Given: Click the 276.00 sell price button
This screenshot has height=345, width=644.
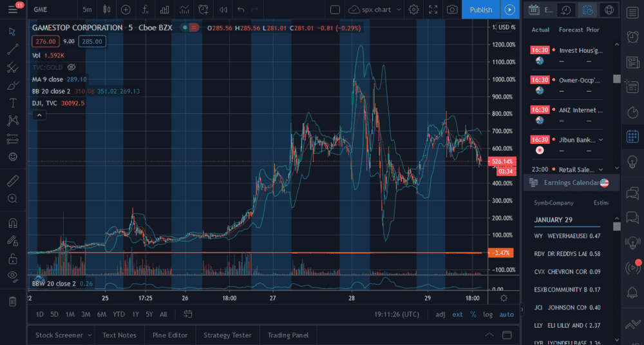Looking at the screenshot, I should (46, 41).
